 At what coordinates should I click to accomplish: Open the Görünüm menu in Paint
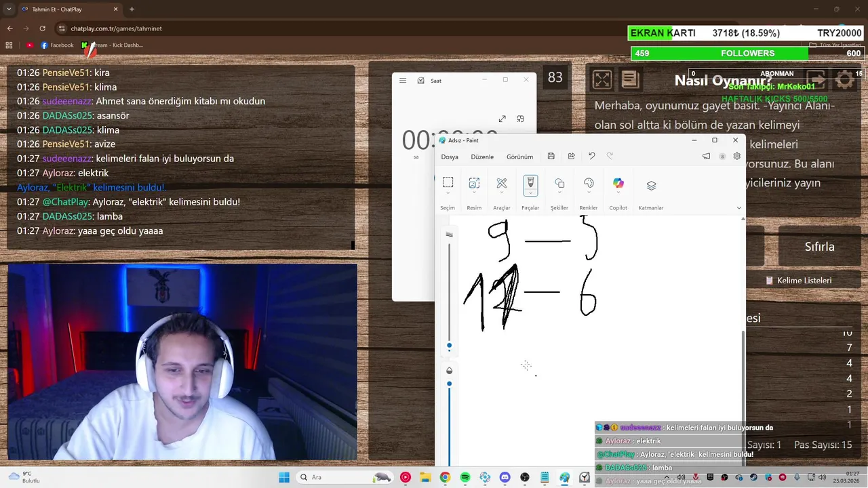pos(519,157)
